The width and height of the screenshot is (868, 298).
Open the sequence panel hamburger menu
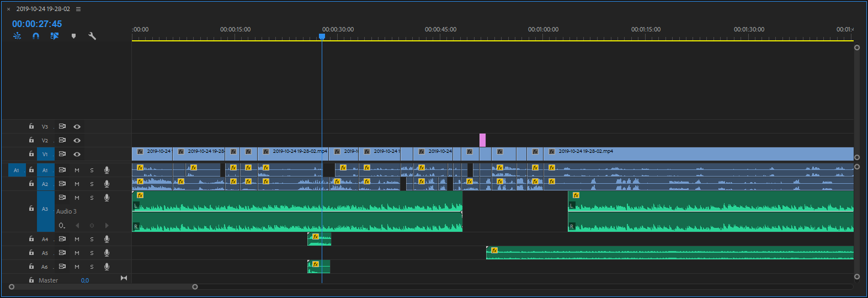(x=78, y=9)
